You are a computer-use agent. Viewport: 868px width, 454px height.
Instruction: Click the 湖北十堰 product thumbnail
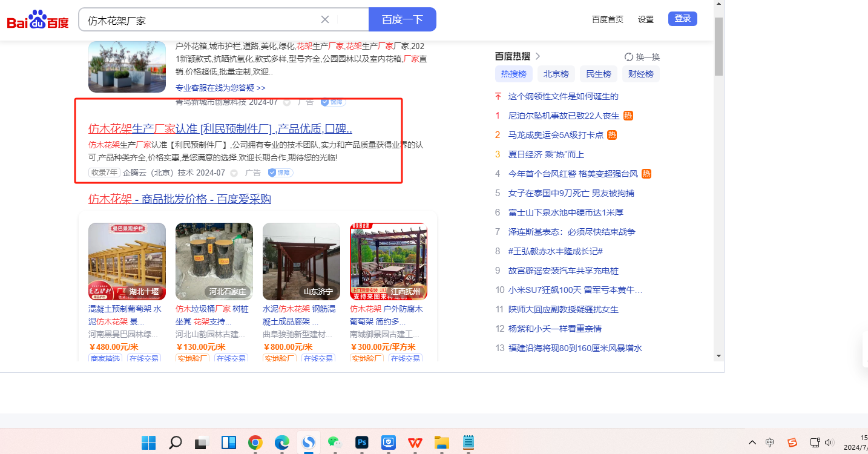click(x=127, y=262)
